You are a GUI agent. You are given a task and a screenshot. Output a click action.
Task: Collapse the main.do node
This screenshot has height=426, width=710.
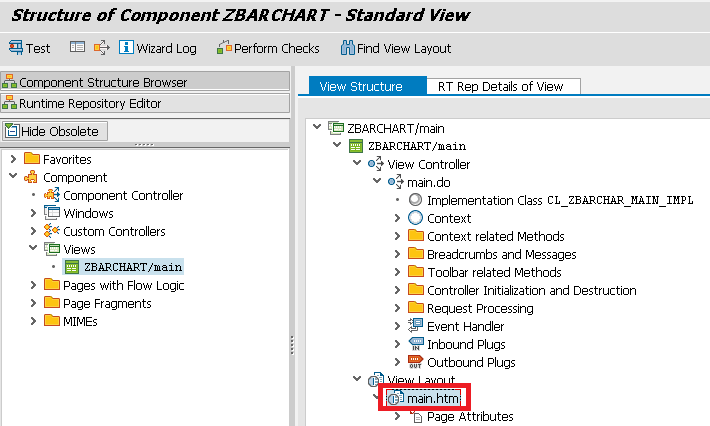click(377, 181)
